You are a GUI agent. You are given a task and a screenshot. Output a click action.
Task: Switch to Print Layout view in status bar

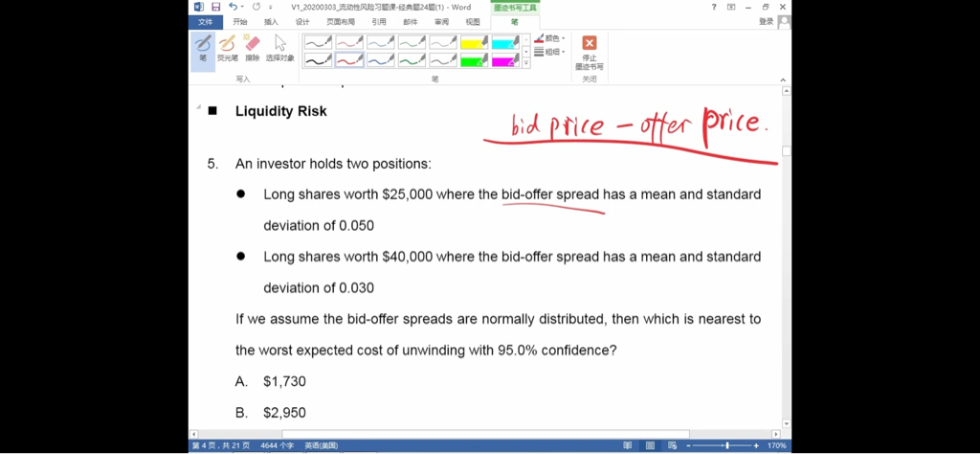coord(652,445)
